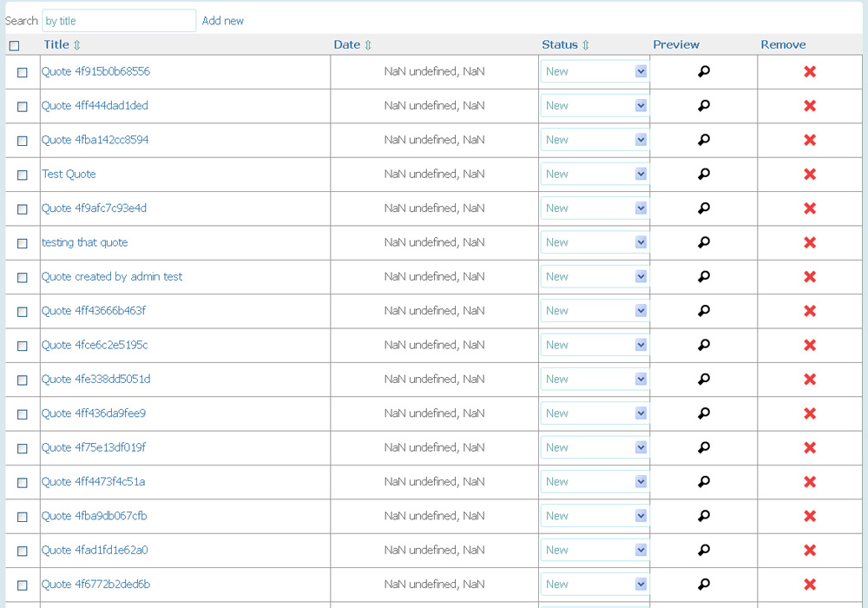Viewport: 868px width, 608px height.
Task: Remove Quote 4ff444dad1ded with red X
Action: [x=810, y=106]
